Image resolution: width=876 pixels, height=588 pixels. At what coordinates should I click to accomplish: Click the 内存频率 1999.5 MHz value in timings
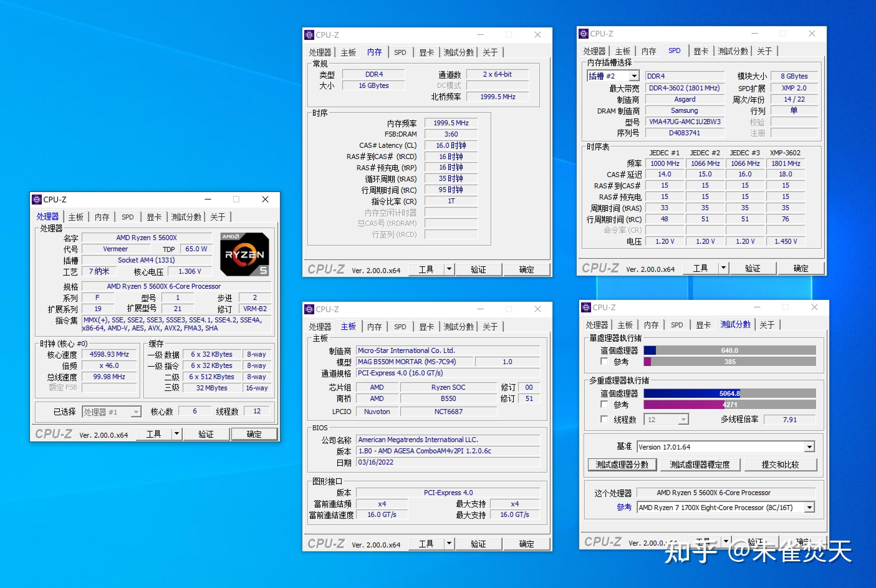click(x=451, y=123)
